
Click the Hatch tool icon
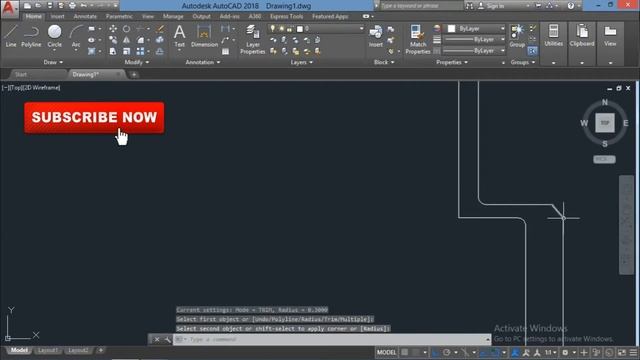[91, 51]
